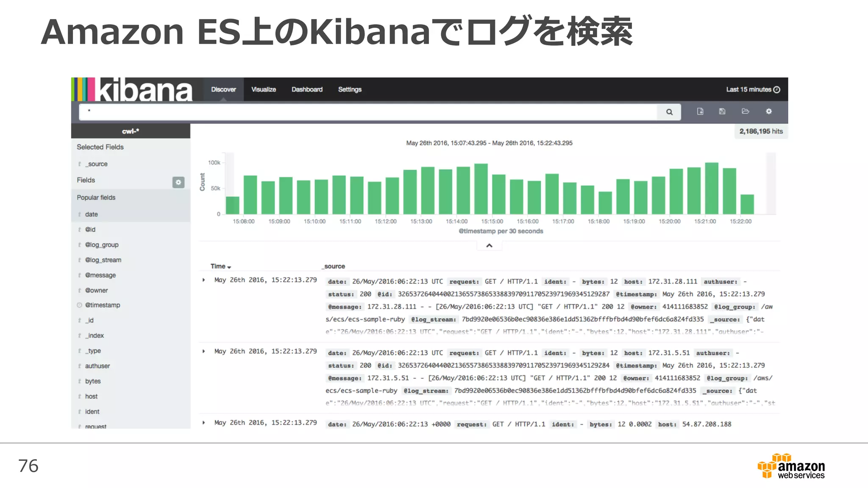Viewport: 868px width, 488px height.
Task: Click the Selected Fields heading
Action: point(100,147)
